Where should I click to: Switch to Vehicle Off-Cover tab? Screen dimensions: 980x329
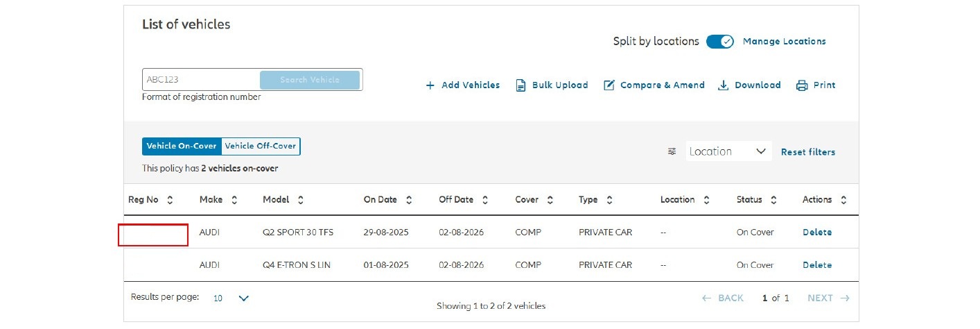[x=261, y=146]
